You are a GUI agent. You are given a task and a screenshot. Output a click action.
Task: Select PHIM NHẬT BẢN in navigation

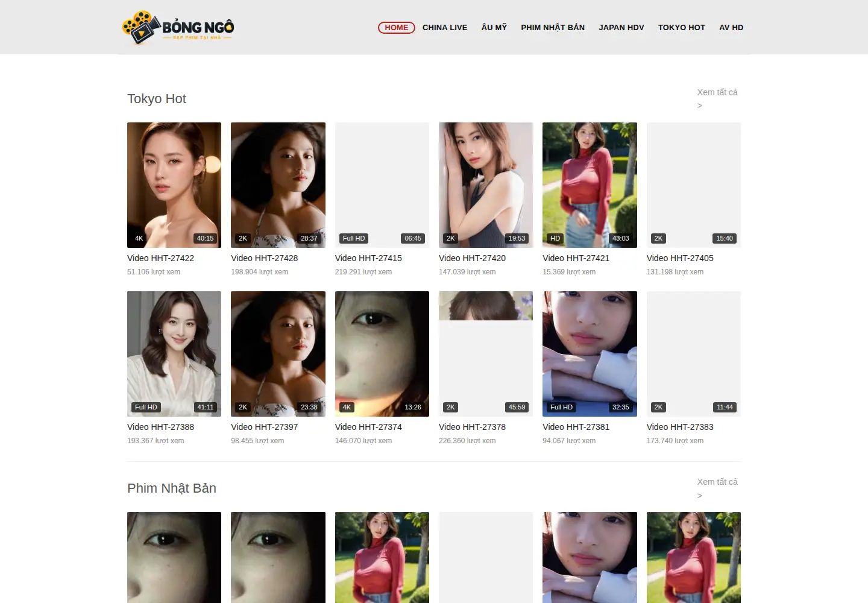pos(553,28)
